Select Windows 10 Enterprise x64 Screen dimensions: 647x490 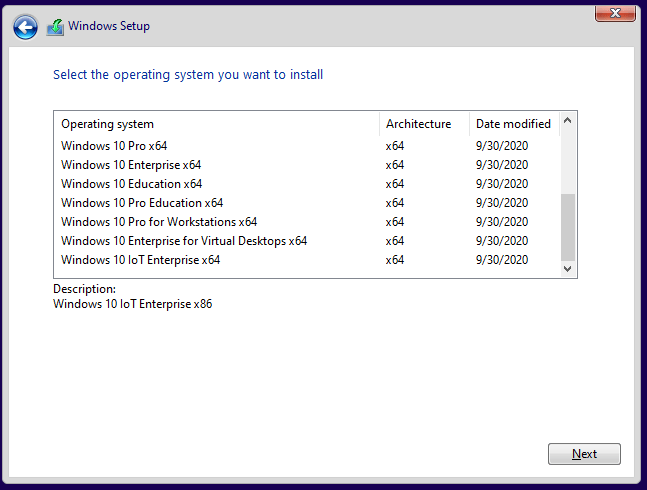pyautogui.click(x=131, y=165)
